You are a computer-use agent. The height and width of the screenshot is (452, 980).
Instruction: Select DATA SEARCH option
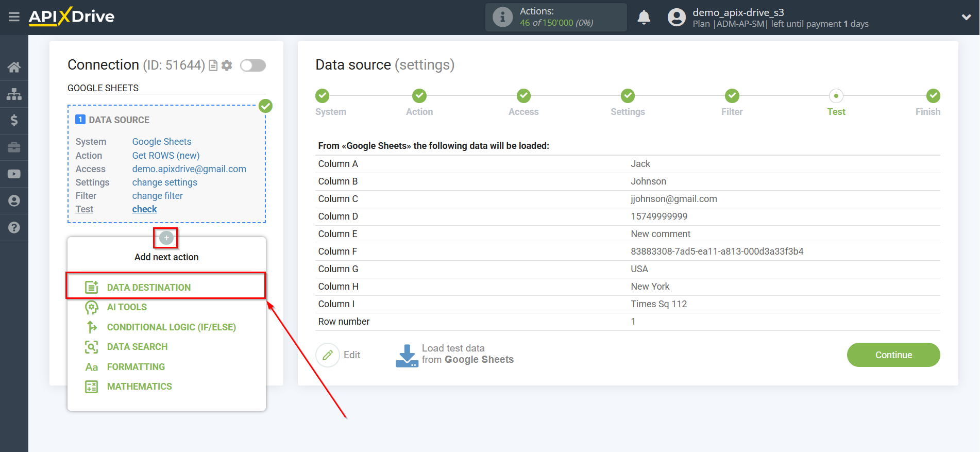pos(137,347)
